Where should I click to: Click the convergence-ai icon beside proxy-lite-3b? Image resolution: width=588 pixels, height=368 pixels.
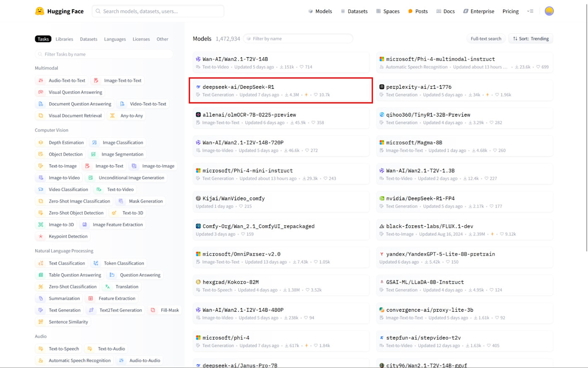pos(382,310)
